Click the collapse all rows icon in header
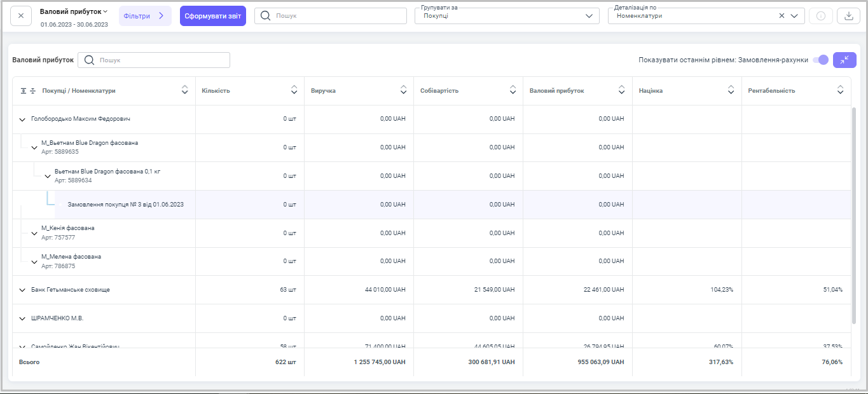The image size is (868, 394). click(32, 91)
